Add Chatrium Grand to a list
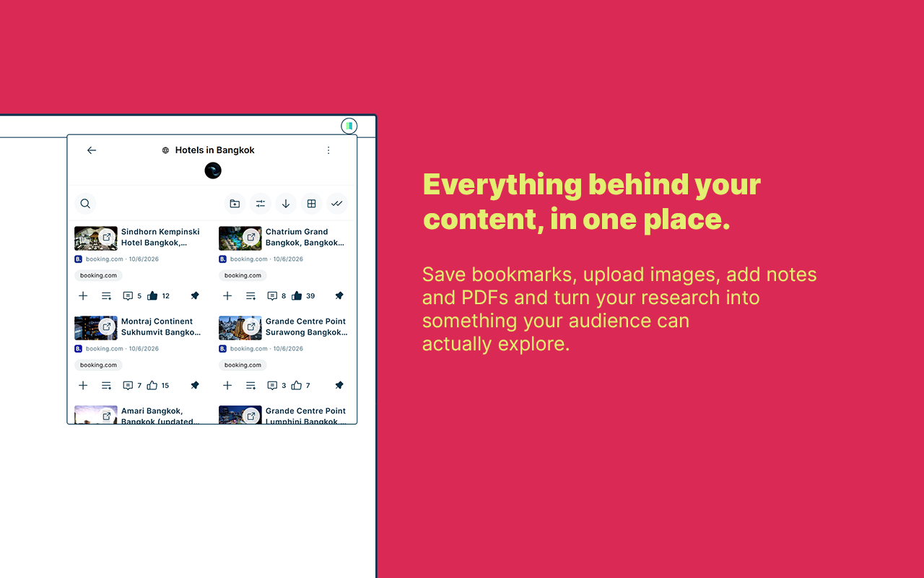This screenshot has width=924, height=578. point(250,296)
